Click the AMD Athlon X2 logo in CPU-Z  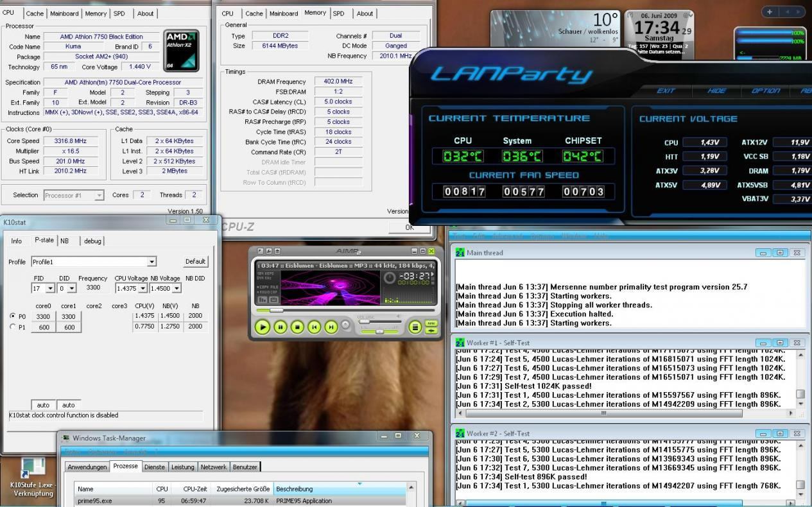181,49
